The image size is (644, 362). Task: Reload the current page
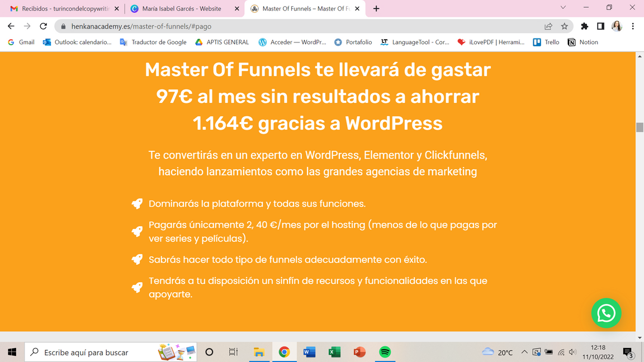click(x=43, y=26)
